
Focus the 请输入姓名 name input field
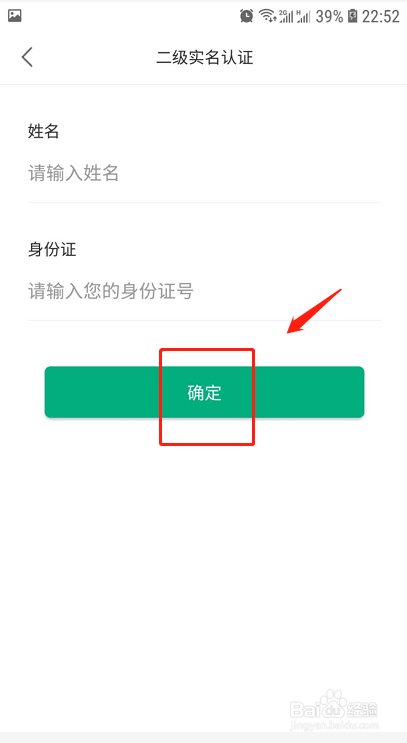pyautogui.click(x=204, y=173)
